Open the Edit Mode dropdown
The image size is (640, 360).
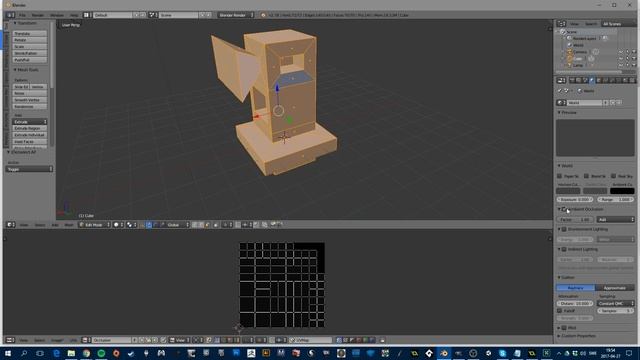point(94,225)
